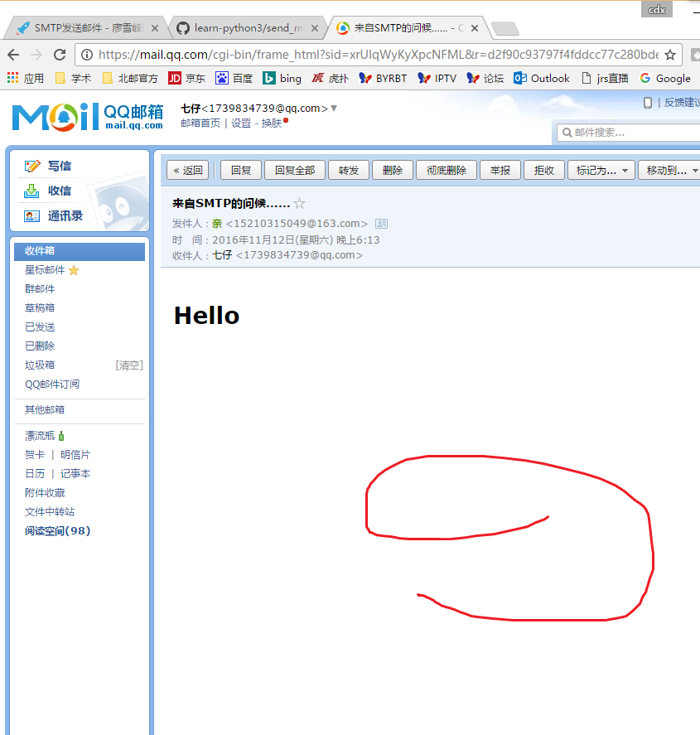Switch to the learn-python3 GitHub tab

243,27
